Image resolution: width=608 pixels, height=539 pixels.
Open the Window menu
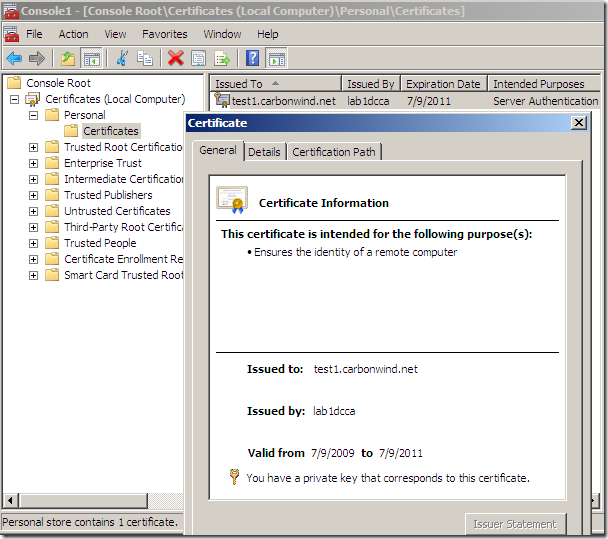222,34
